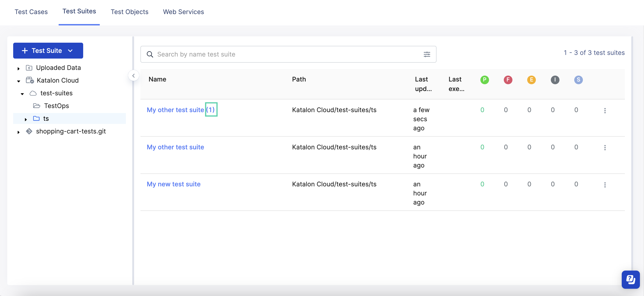Select Uploaded Data in the tree
644x296 pixels.
click(x=58, y=68)
